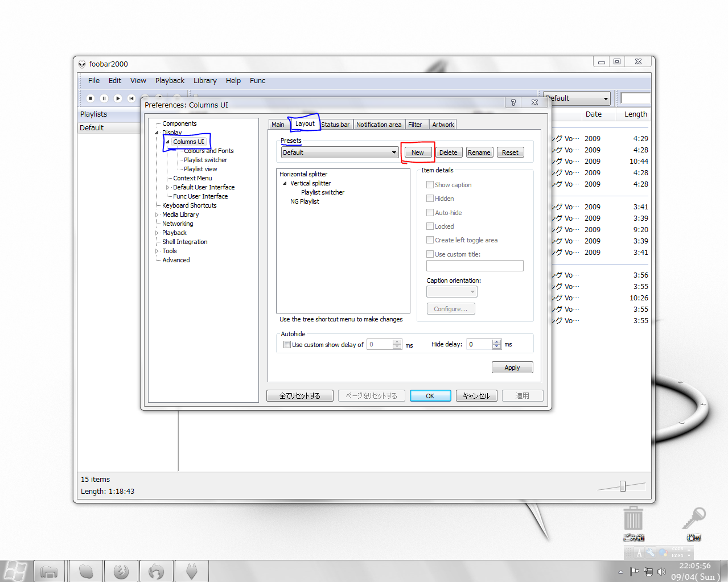Open the recycle bin desktop icon
This screenshot has width=728, height=582.
coord(634,523)
